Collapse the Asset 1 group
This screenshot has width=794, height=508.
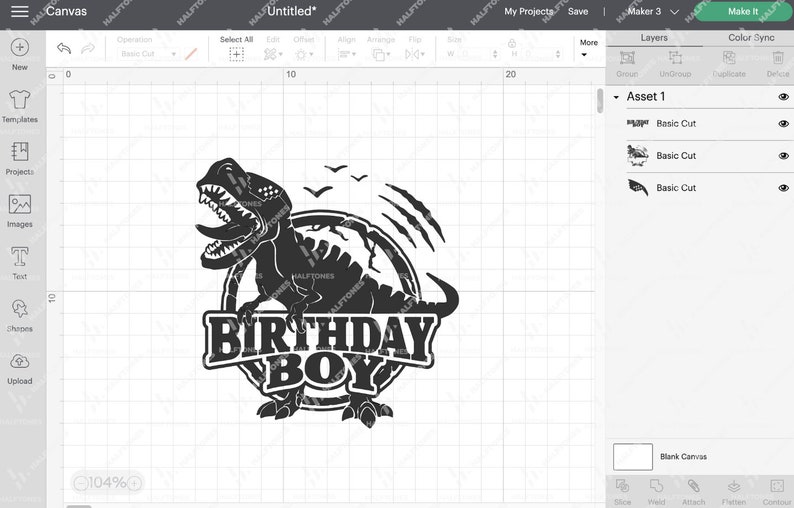pyautogui.click(x=616, y=97)
